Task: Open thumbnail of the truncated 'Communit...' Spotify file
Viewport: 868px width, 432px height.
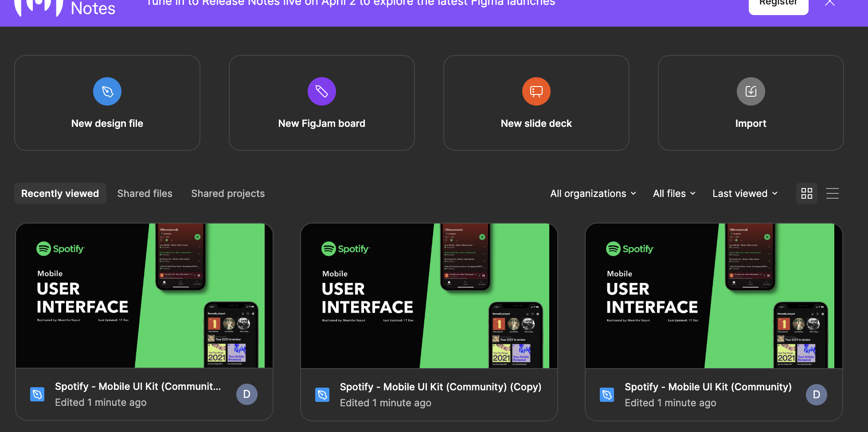Action: (x=145, y=296)
